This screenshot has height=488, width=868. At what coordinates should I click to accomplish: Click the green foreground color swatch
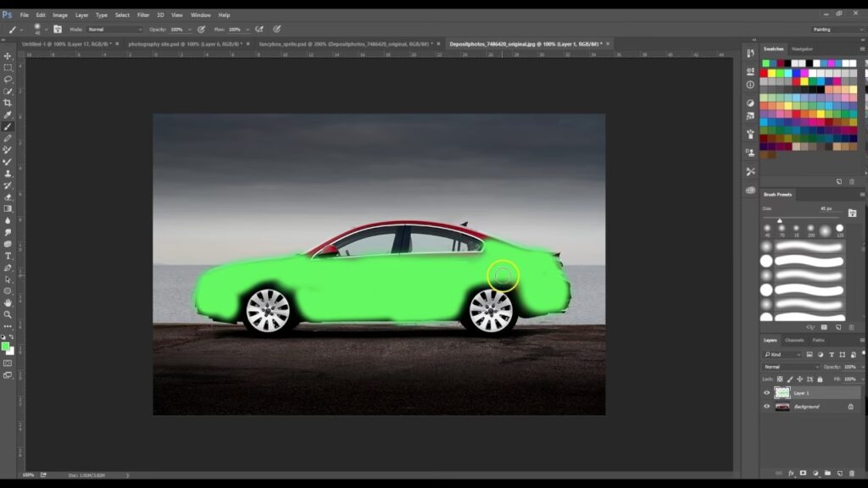pos(6,346)
